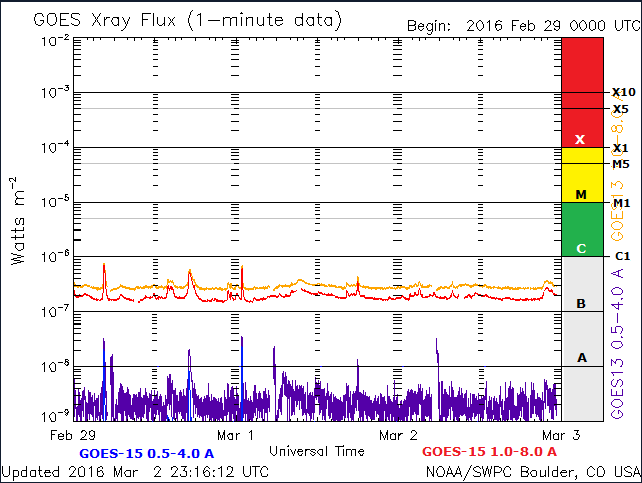Click the gray B-class band

pos(582,284)
